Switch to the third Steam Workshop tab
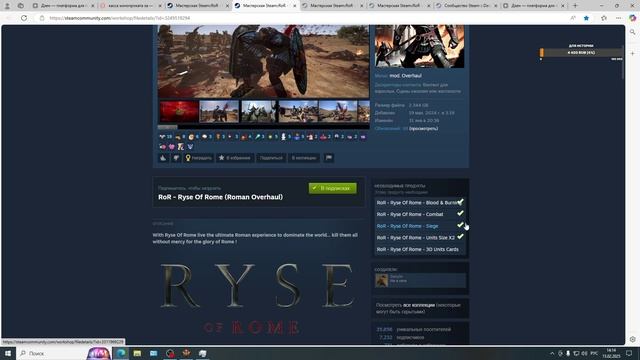Image resolution: width=640 pixels, height=360 pixels. (x=198, y=6)
